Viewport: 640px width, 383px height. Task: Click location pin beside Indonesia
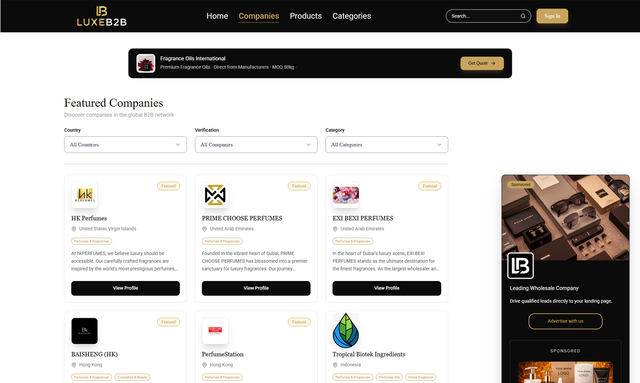tap(335, 365)
